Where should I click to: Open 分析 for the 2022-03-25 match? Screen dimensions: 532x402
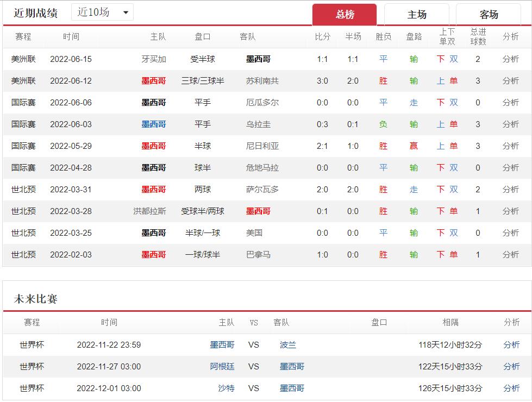click(510, 233)
